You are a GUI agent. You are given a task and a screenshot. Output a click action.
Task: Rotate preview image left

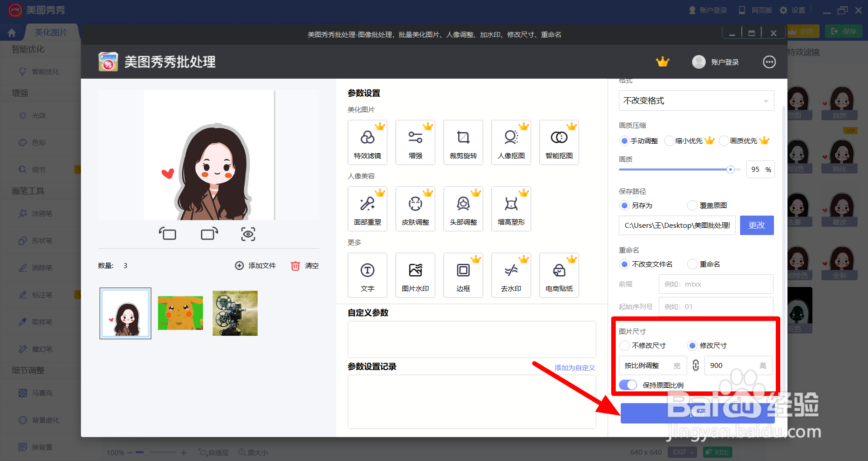tap(167, 234)
